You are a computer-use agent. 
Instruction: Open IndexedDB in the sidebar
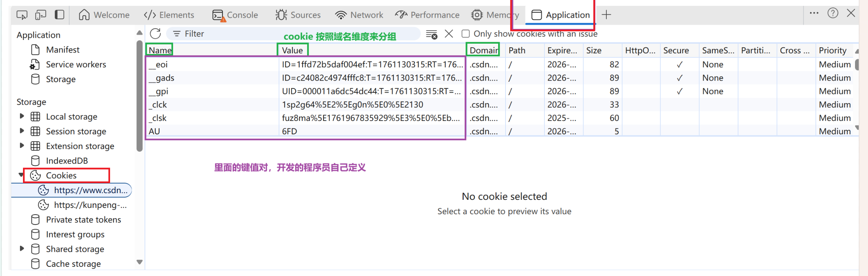67,161
